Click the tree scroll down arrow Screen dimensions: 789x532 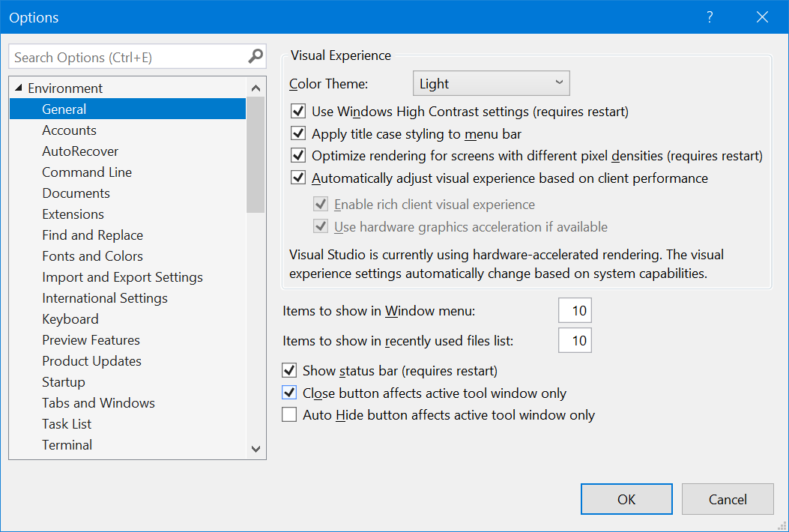click(256, 448)
